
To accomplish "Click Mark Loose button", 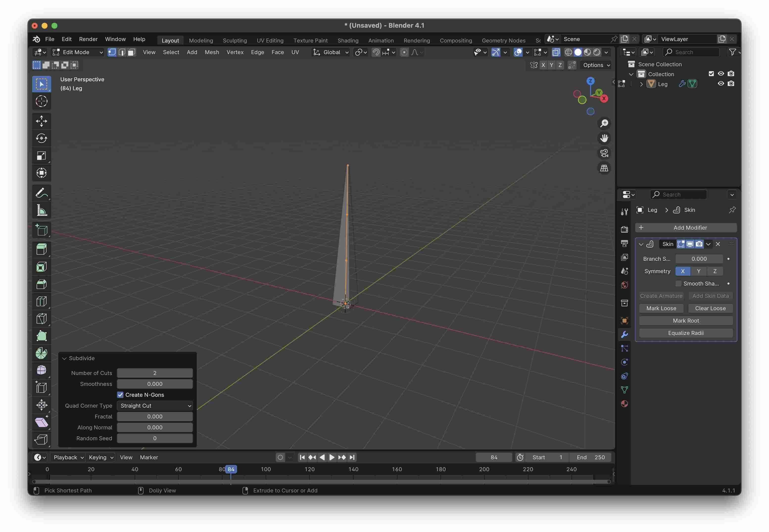I will pos(661,308).
